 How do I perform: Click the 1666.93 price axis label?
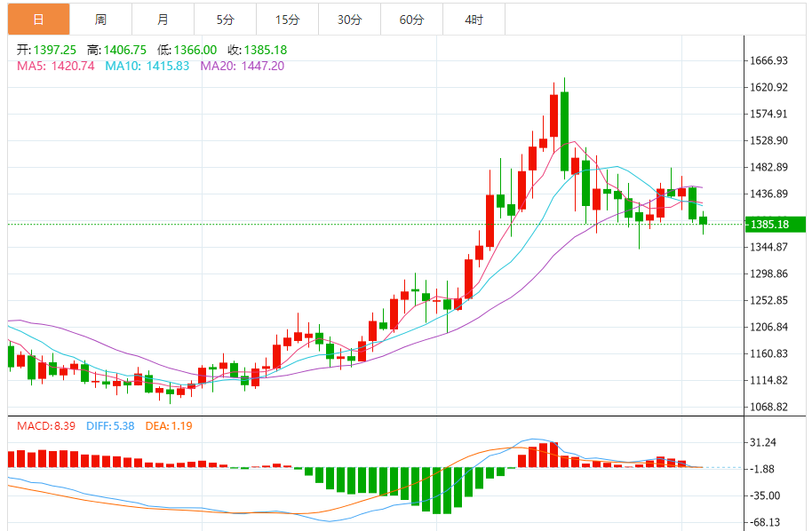[x=769, y=60]
